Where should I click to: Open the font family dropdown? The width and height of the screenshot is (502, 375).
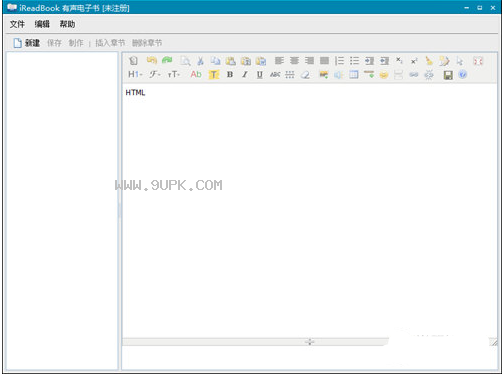(154, 74)
